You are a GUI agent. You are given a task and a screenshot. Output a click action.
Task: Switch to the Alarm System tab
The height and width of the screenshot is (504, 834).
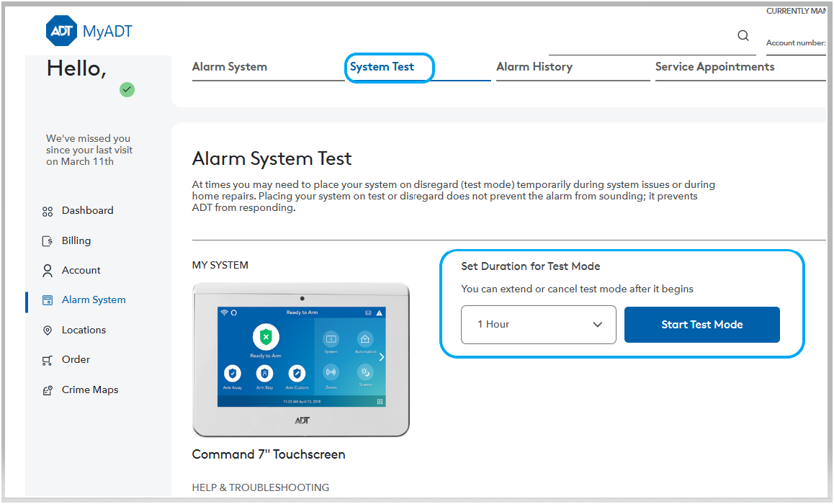[229, 66]
